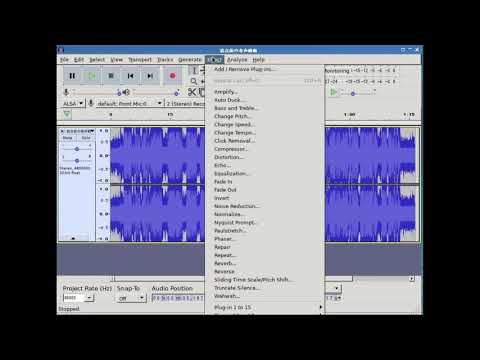Choose the Change Tempo effect
Viewport: 480px width, 360px height.
[x=265, y=133]
